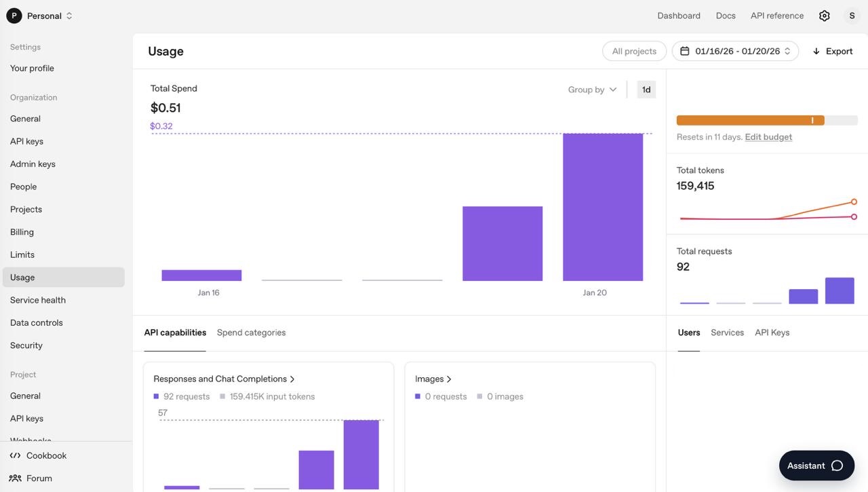The height and width of the screenshot is (492, 868).
Task: Toggle the 1d interval button
Action: tap(646, 90)
